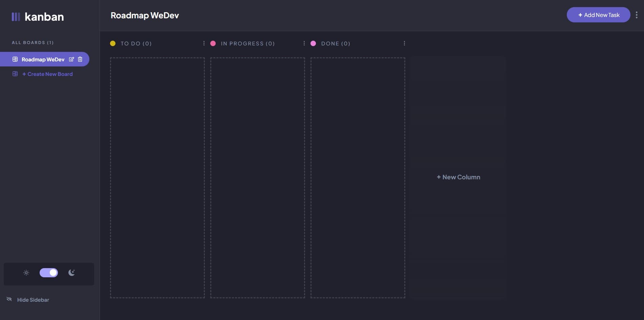Open the TO DO column options menu
The height and width of the screenshot is (320, 644).
[x=204, y=43]
